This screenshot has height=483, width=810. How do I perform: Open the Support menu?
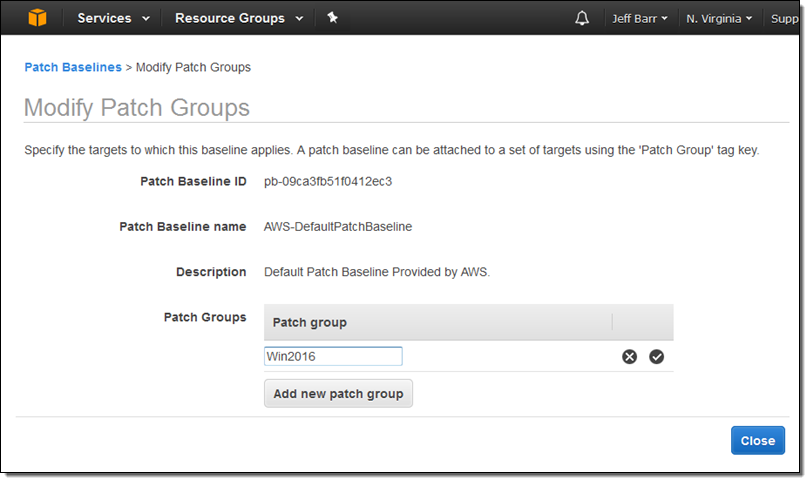tap(785, 19)
